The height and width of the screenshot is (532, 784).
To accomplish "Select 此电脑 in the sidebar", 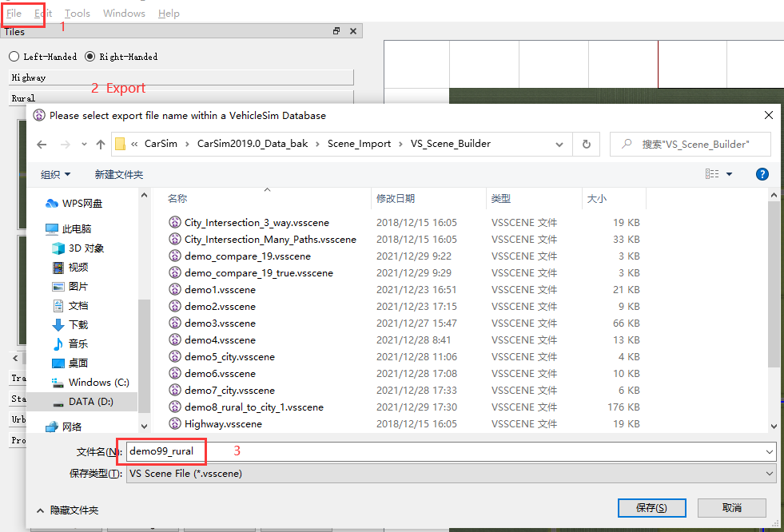I will pos(68,228).
